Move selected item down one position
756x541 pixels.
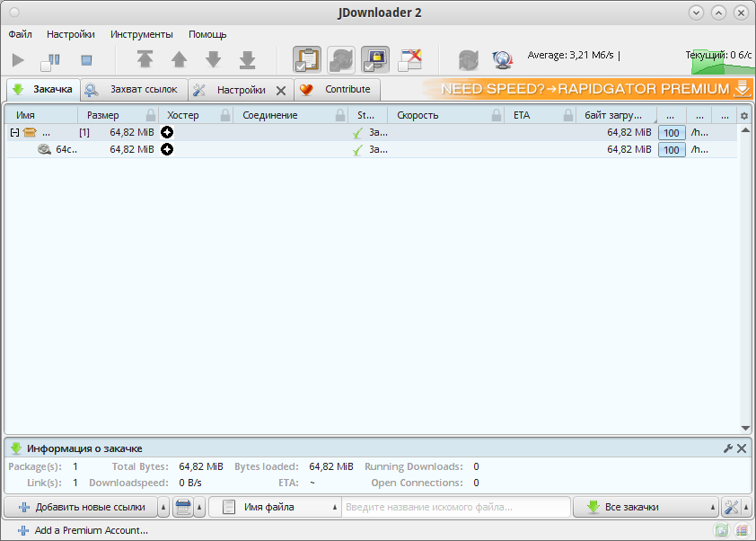213,60
